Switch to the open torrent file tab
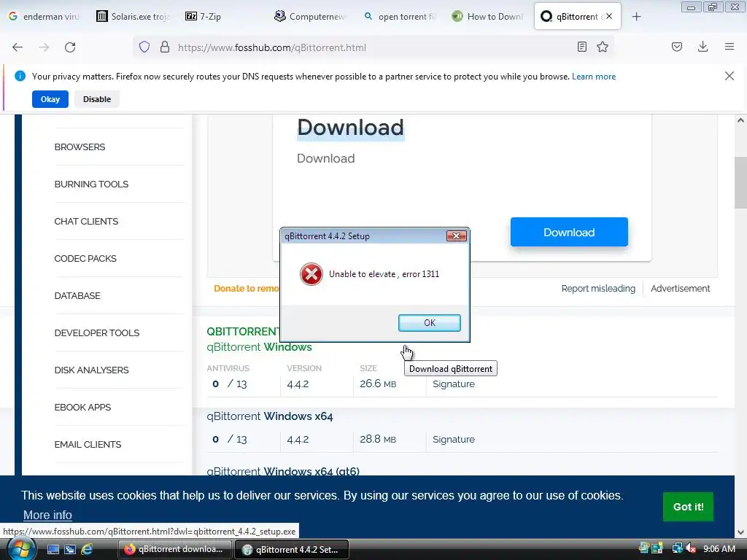This screenshot has height=560, width=747. tap(399, 17)
